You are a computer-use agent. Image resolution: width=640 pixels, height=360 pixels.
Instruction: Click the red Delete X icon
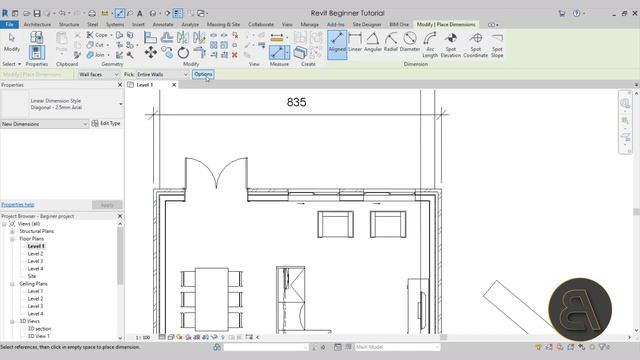point(235,55)
